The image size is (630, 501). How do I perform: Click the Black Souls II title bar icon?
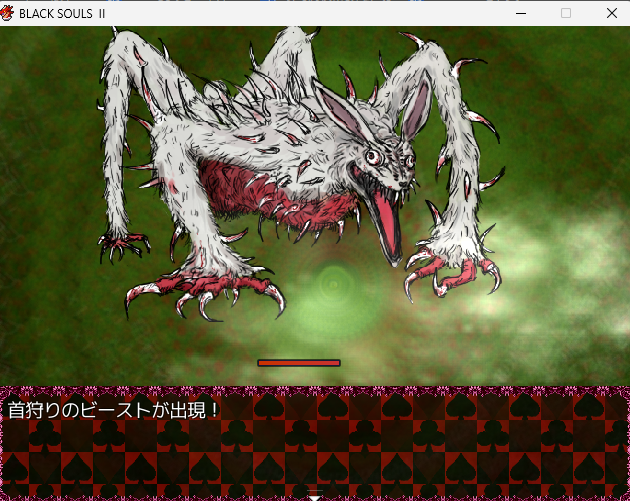[x=9, y=13]
